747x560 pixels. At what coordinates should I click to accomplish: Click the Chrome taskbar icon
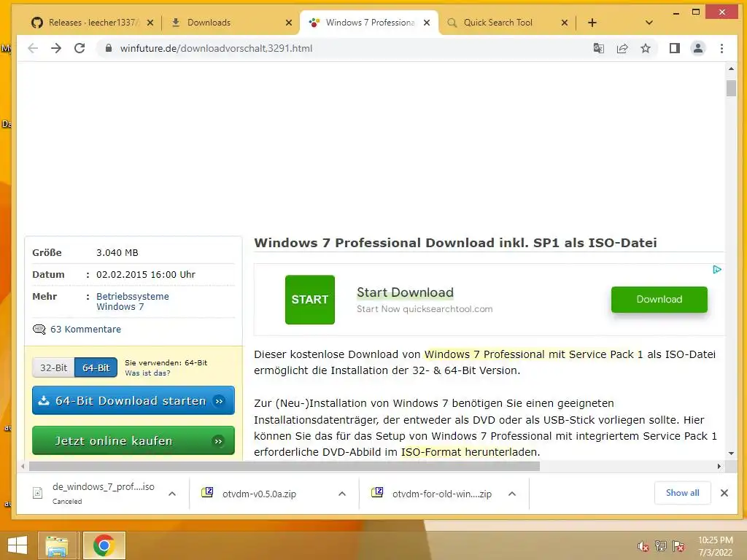104,545
